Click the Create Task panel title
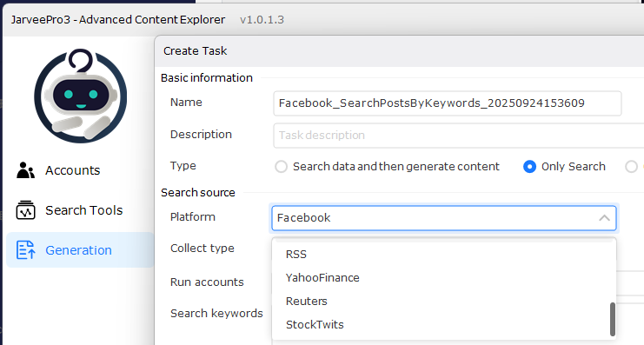Screen dimensions: 644x345 pyautogui.click(x=195, y=51)
